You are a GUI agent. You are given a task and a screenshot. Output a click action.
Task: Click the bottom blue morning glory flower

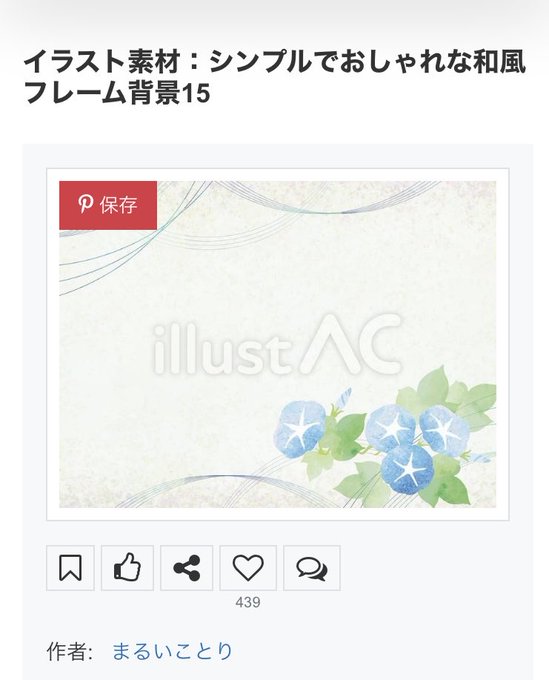pyautogui.click(x=407, y=468)
